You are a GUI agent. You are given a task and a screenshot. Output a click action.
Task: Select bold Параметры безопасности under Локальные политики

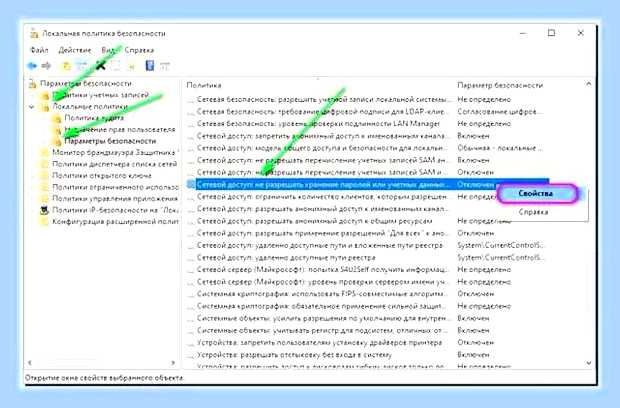[110, 141]
